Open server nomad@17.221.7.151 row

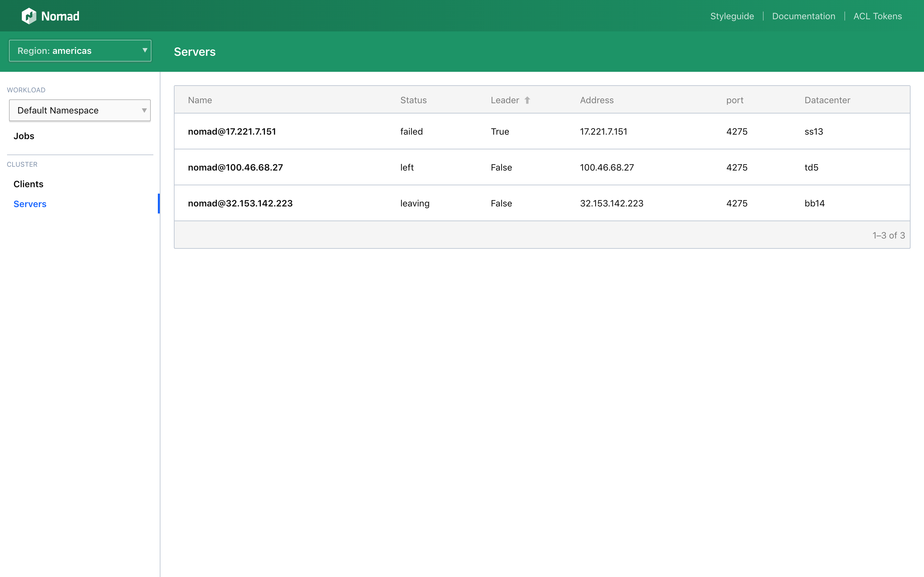click(542, 131)
